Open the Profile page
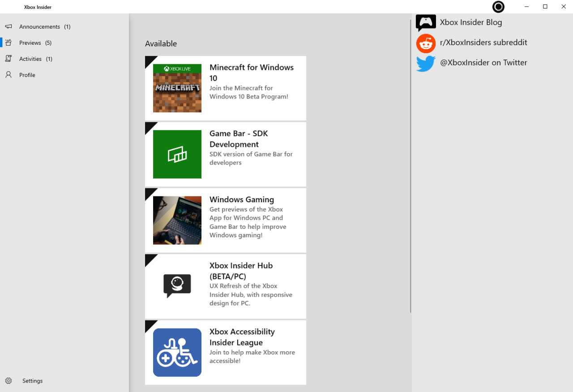This screenshot has width=573, height=392. click(x=27, y=75)
